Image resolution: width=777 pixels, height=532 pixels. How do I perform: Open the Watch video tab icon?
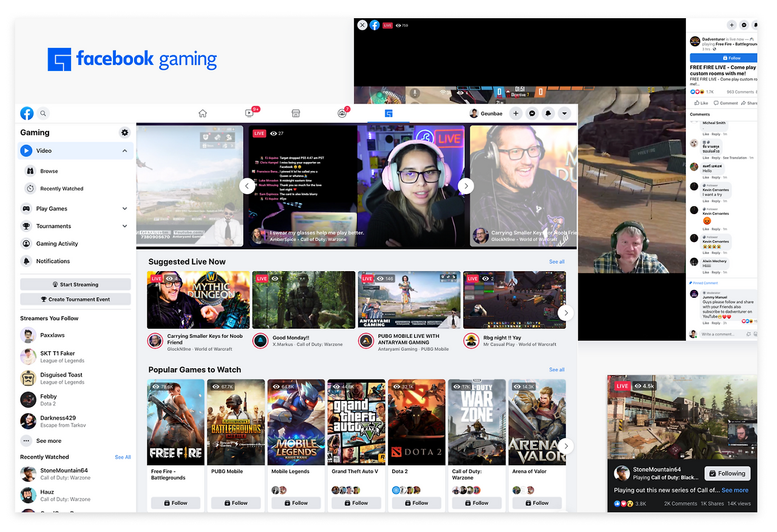[x=249, y=113]
